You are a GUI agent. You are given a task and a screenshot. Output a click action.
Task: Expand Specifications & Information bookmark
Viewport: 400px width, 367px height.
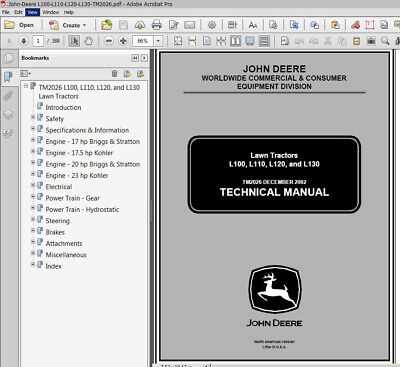click(33, 128)
